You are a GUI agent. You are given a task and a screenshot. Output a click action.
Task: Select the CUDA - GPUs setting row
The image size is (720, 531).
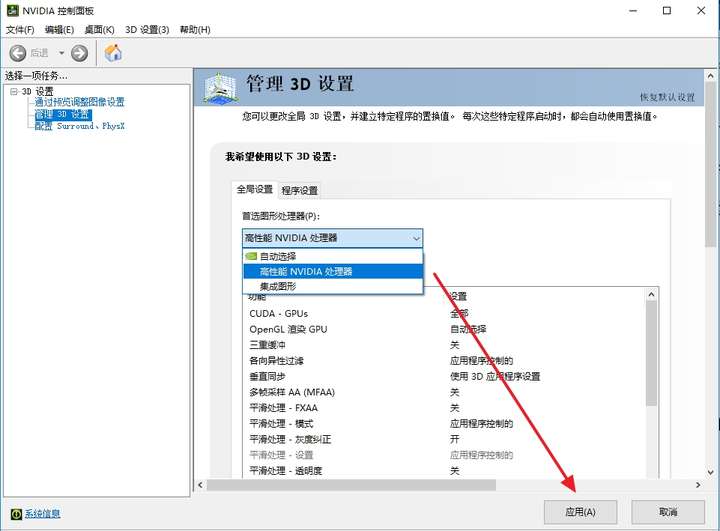point(444,314)
